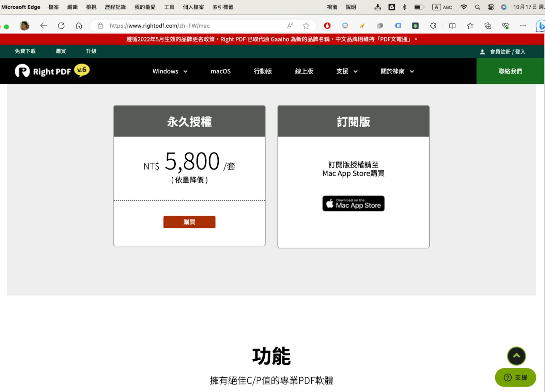Open the 說明 menu
Screen dimensions: 545x392
coord(351,7)
